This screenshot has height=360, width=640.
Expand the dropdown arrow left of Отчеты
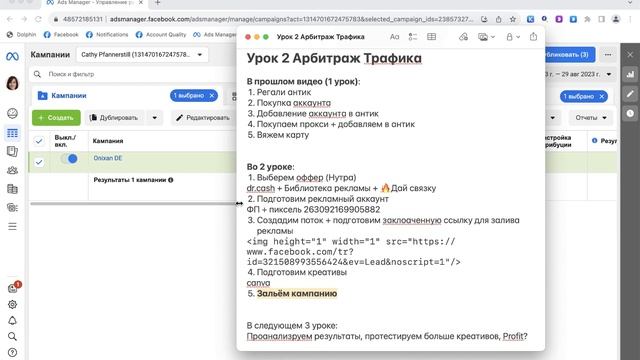552,118
